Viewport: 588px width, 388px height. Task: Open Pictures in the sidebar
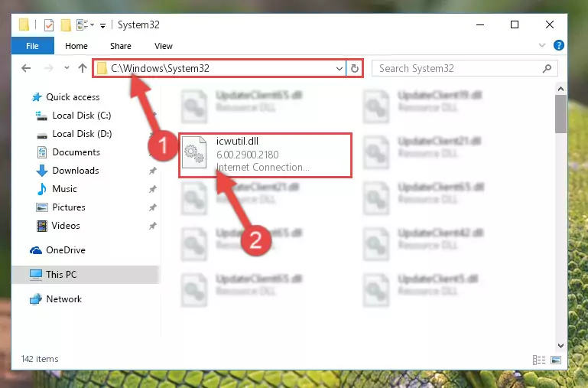click(69, 207)
